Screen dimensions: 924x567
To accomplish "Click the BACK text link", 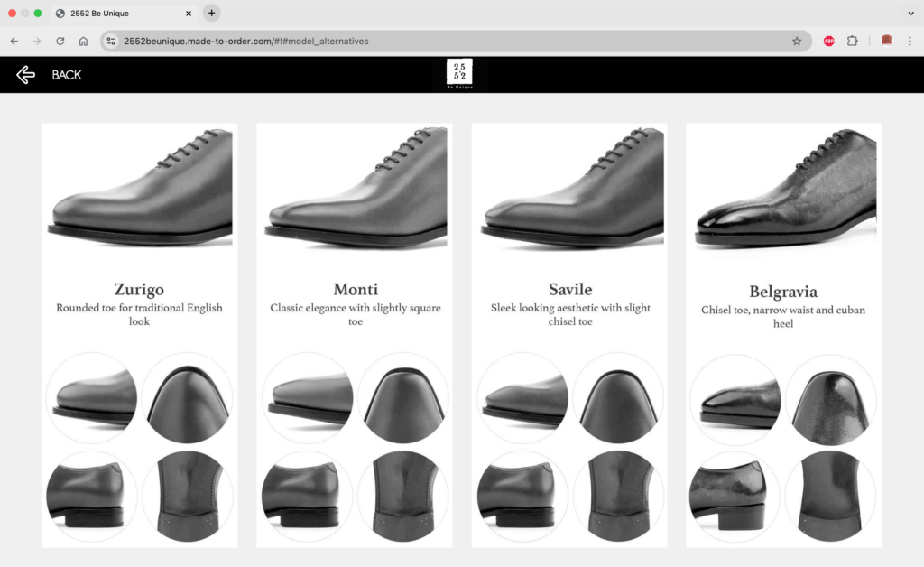I will pyautogui.click(x=67, y=75).
